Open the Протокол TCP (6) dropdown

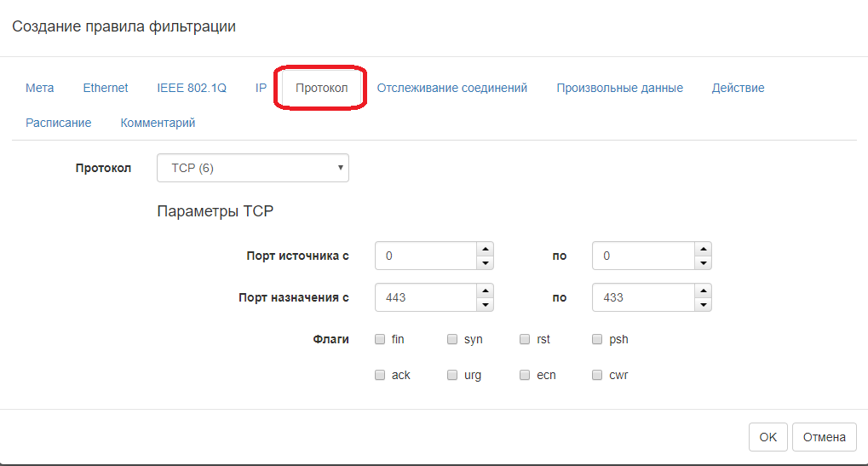pos(253,168)
